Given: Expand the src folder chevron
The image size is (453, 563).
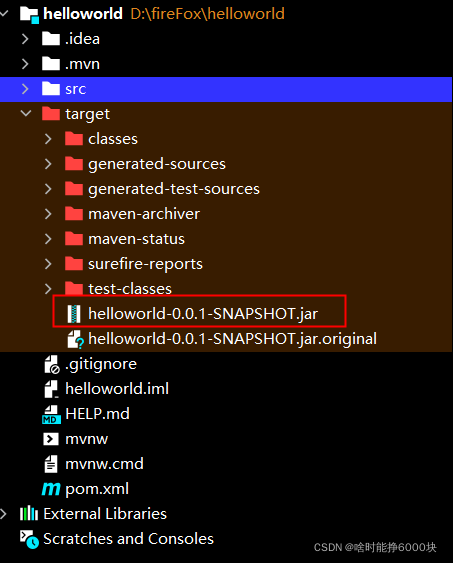Looking at the screenshot, I should click(x=25, y=89).
